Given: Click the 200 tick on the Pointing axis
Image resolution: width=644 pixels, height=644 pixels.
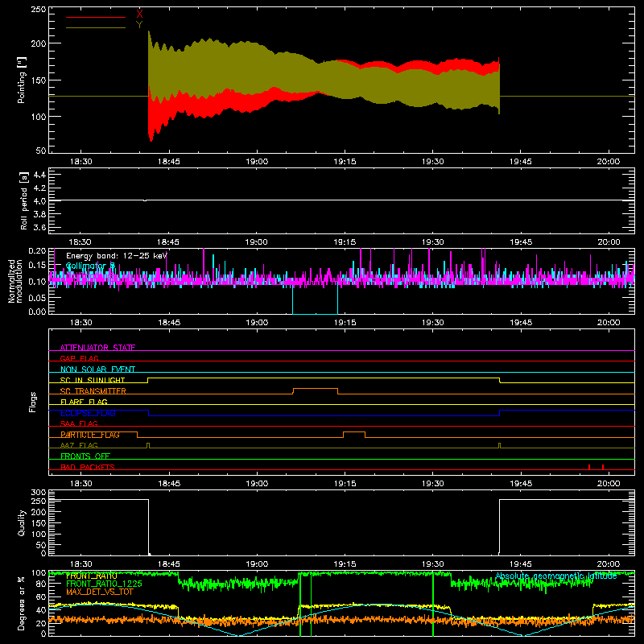Looking at the screenshot, I should tap(39, 43).
